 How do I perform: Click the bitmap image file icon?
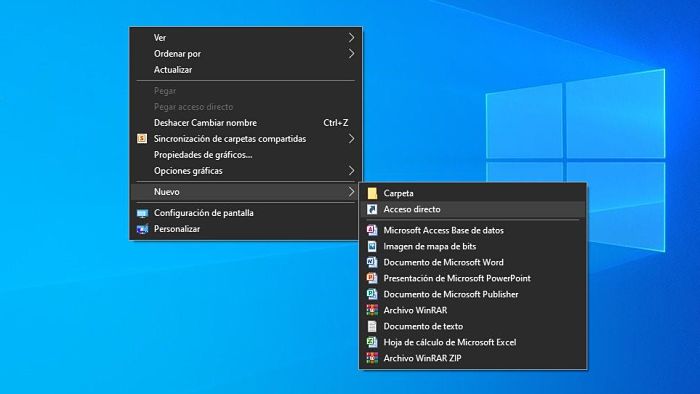click(372, 246)
